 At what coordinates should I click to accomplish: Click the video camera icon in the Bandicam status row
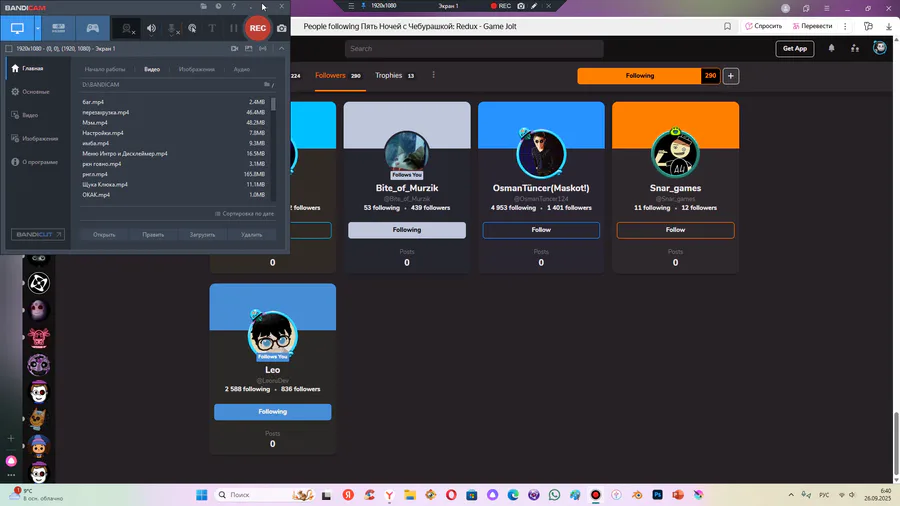pyautogui.click(x=234, y=49)
